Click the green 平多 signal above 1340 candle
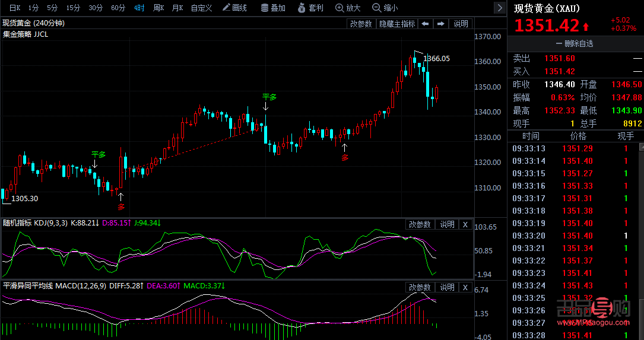The height and width of the screenshot is (340, 644). pos(269,97)
